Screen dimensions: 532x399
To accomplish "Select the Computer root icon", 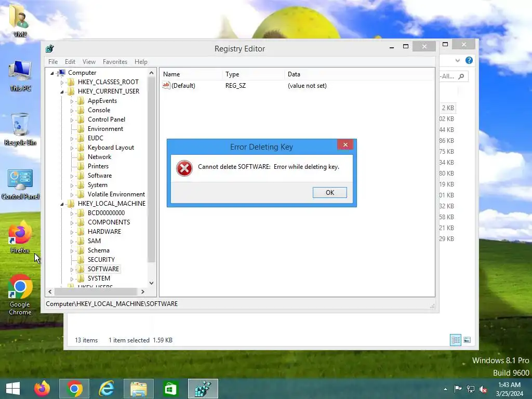I will [x=62, y=73].
